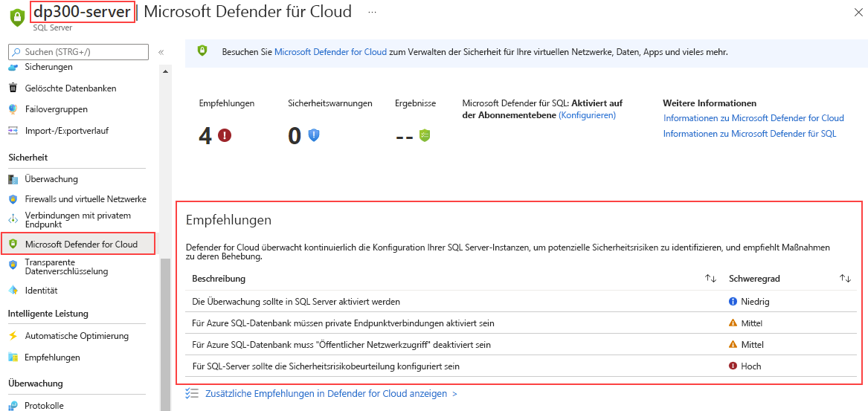Screen dimensions: 868x411
Task: Click the private endpoint connections icon
Action: click(13, 219)
